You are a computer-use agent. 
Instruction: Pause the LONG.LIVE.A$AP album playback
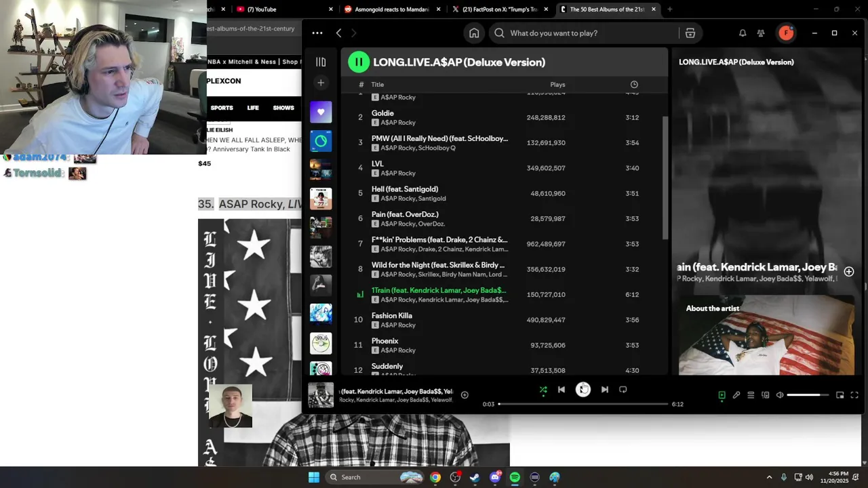358,62
